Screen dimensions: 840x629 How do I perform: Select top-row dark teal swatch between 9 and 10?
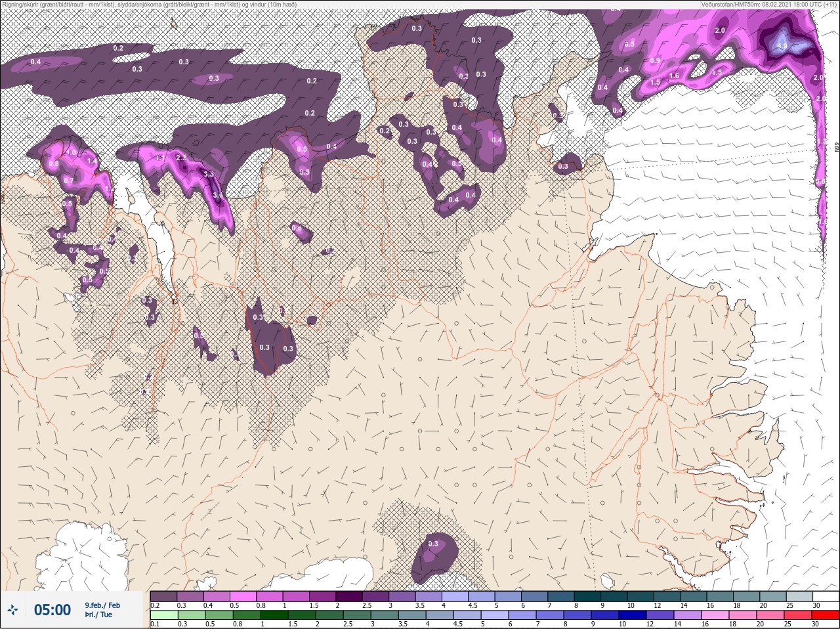pos(614,597)
